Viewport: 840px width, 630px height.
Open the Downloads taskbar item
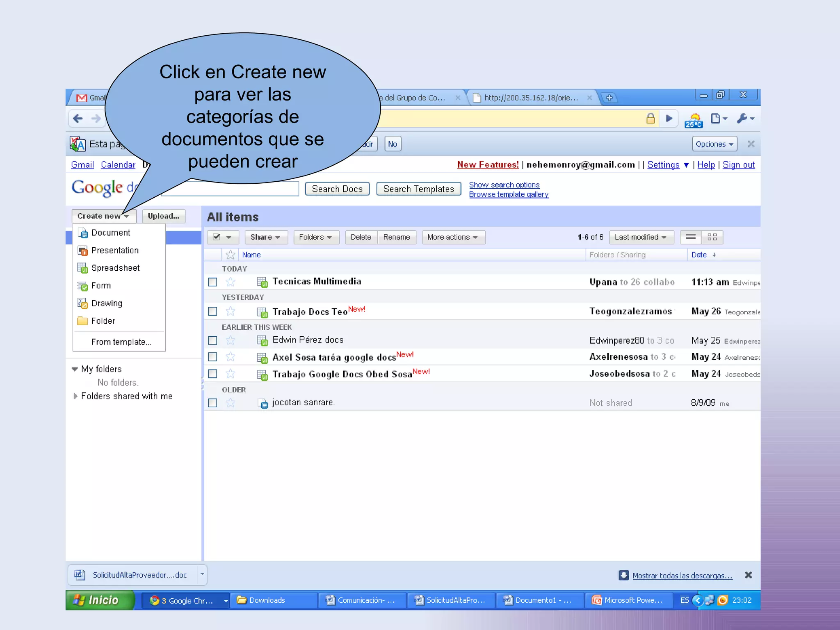(x=274, y=600)
